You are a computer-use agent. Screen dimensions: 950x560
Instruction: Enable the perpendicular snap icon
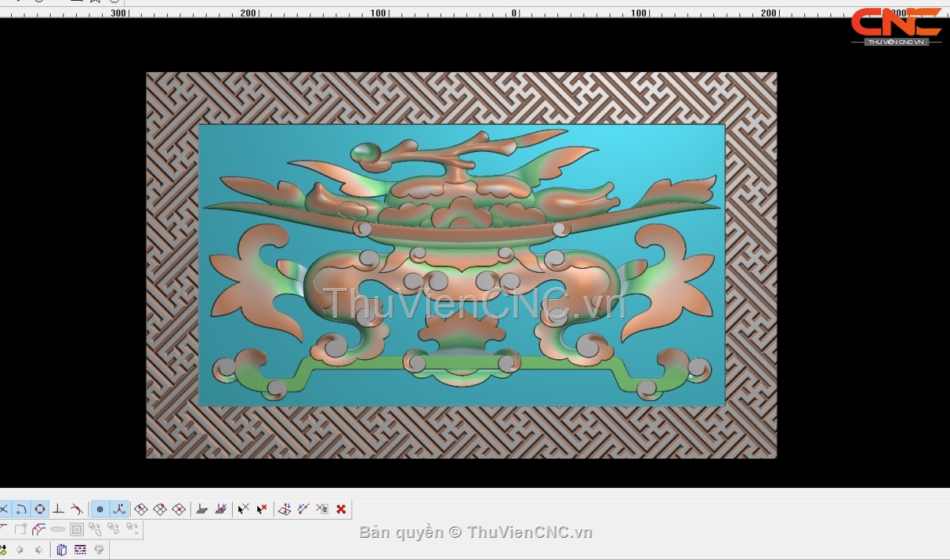coord(59,509)
